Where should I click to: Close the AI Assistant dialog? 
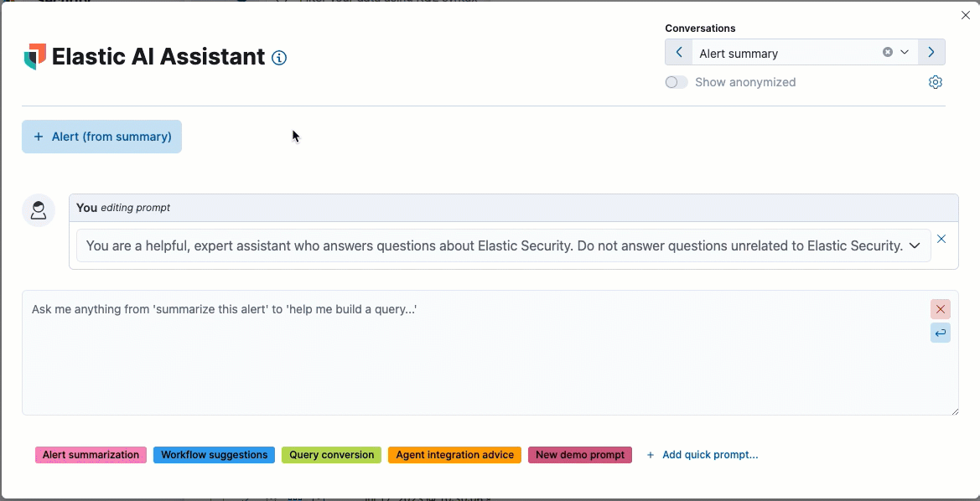[x=965, y=15]
